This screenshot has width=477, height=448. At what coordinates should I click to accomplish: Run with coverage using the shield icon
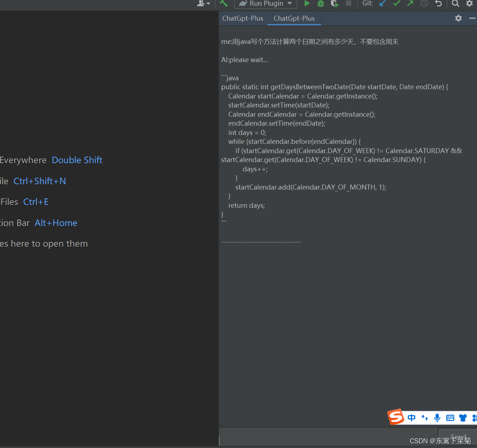[334, 4]
